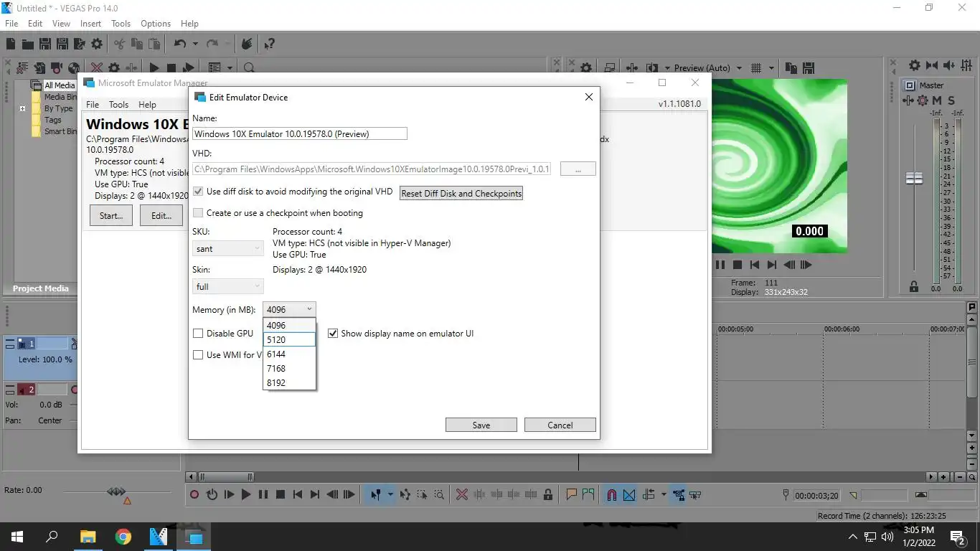Click the VHD browse ... button
980x551 pixels.
578,169
